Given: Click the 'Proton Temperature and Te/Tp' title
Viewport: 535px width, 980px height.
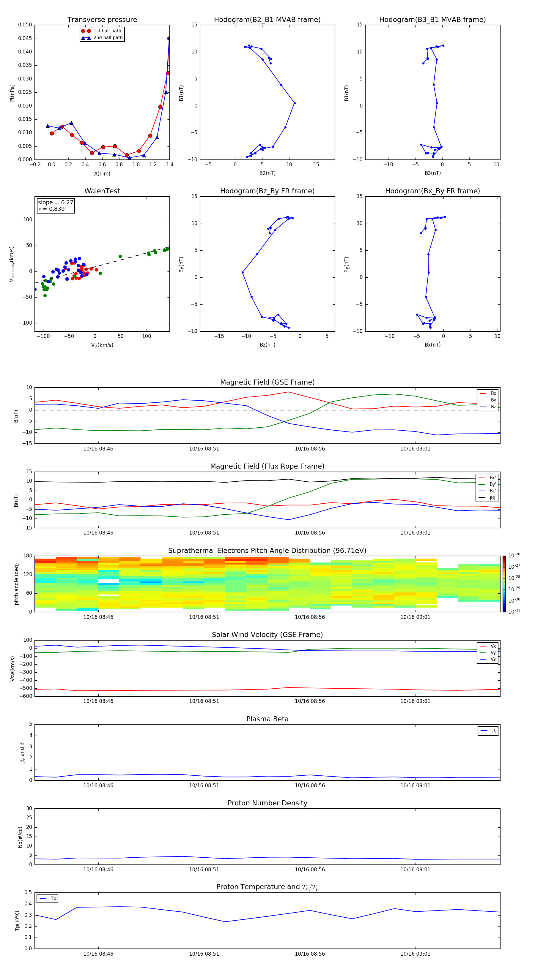Looking at the screenshot, I should point(267,887).
